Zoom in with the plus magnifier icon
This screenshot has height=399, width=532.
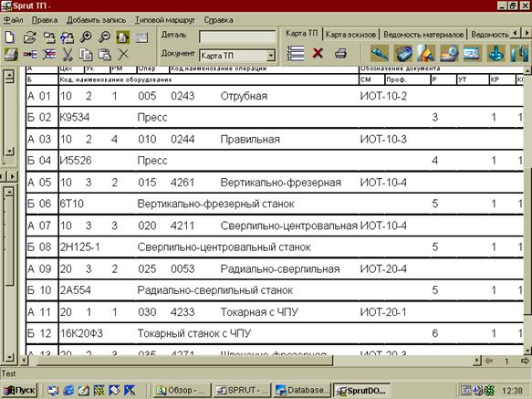tap(85, 37)
